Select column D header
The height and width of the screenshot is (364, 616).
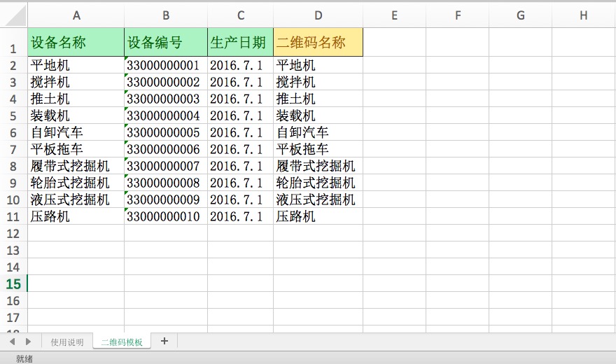click(x=318, y=15)
